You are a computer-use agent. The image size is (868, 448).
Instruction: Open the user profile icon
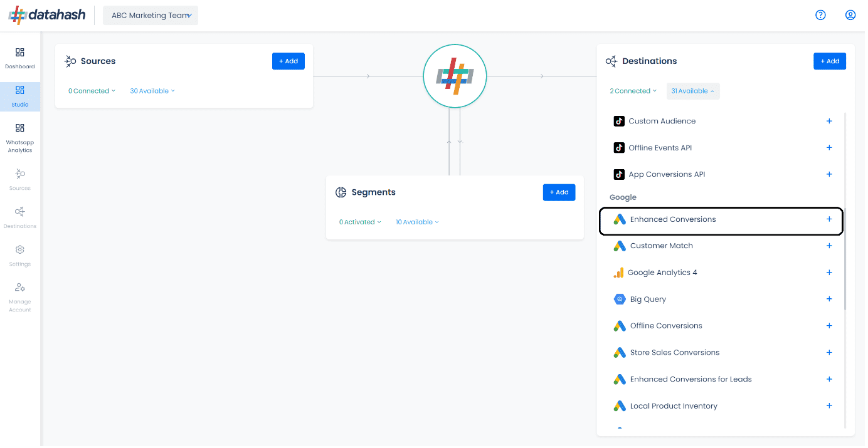pos(850,15)
